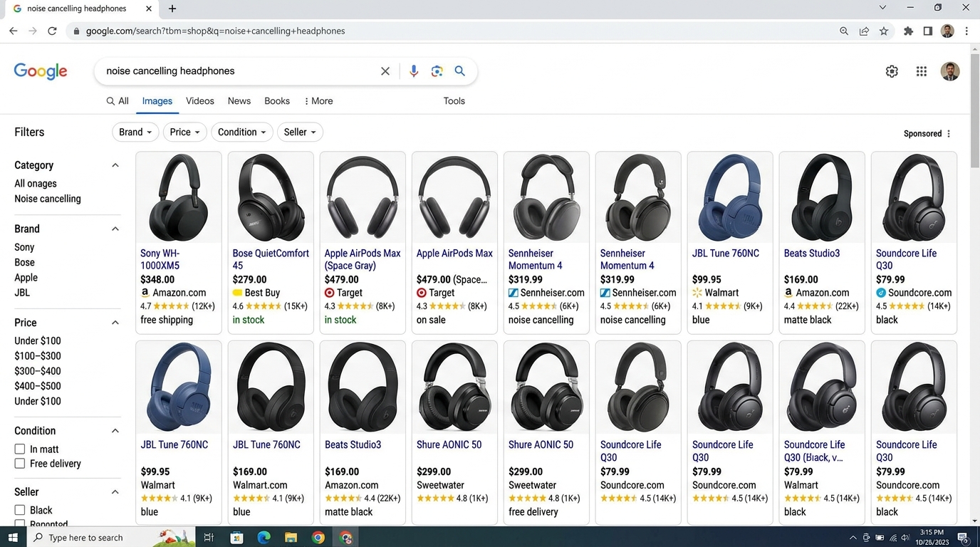980x547 pixels.
Task: Share this page via share icon
Action: point(864,31)
